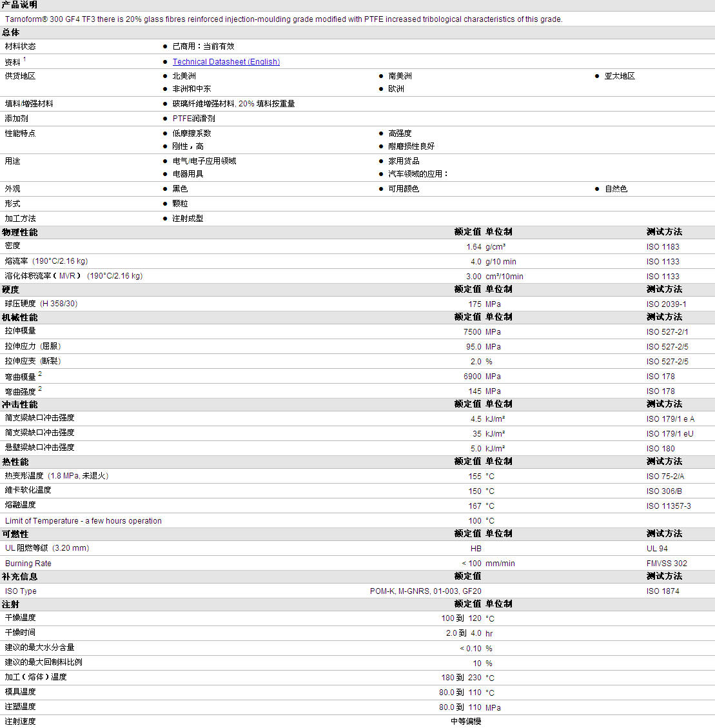
Task: Click the 南美洲 region entry
Action: coord(400,76)
